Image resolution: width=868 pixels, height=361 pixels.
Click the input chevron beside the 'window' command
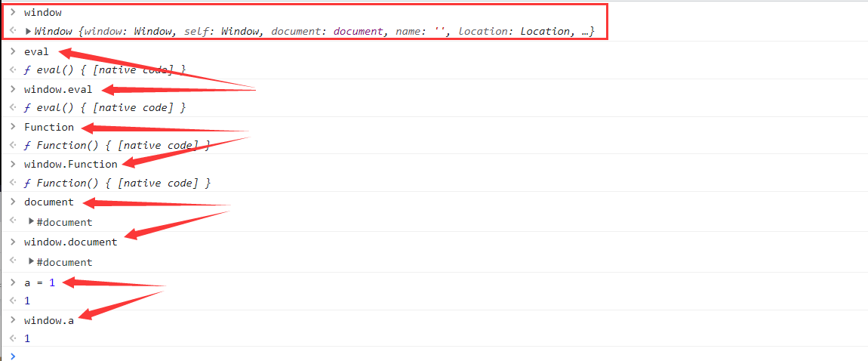[x=12, y=13]
